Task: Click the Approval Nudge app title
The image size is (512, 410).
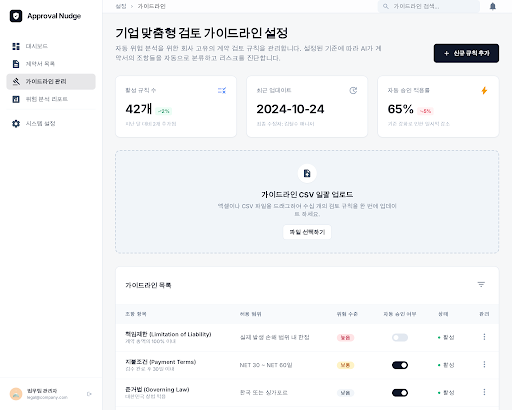Action: (54, 16)
